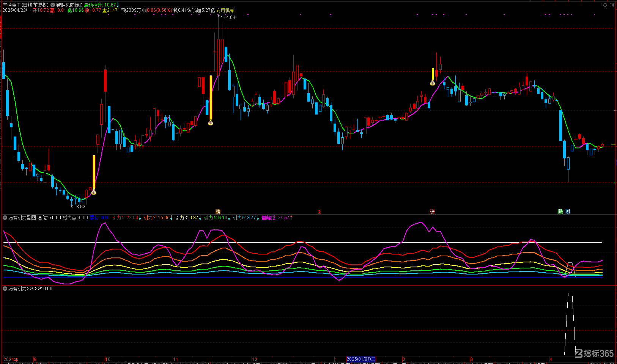Image resolution: width=617 pixels, height=364 pixels.
Task: Click the opening price 开10.72
Action: pyautogui.click(x=41, y=10)
